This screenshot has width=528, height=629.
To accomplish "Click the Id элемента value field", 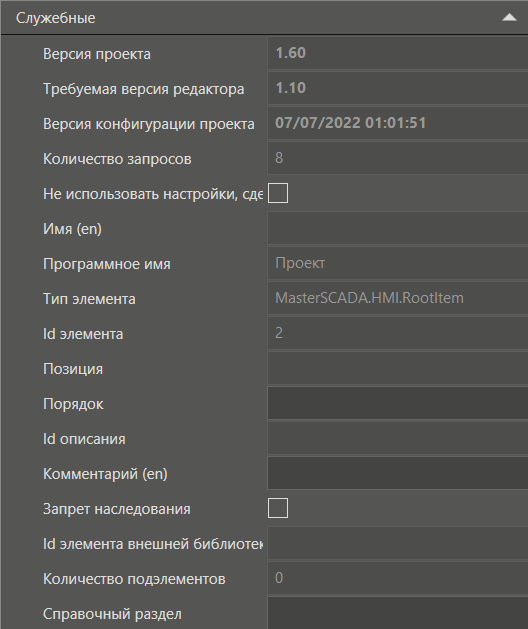I will click(x=398, y=333).
